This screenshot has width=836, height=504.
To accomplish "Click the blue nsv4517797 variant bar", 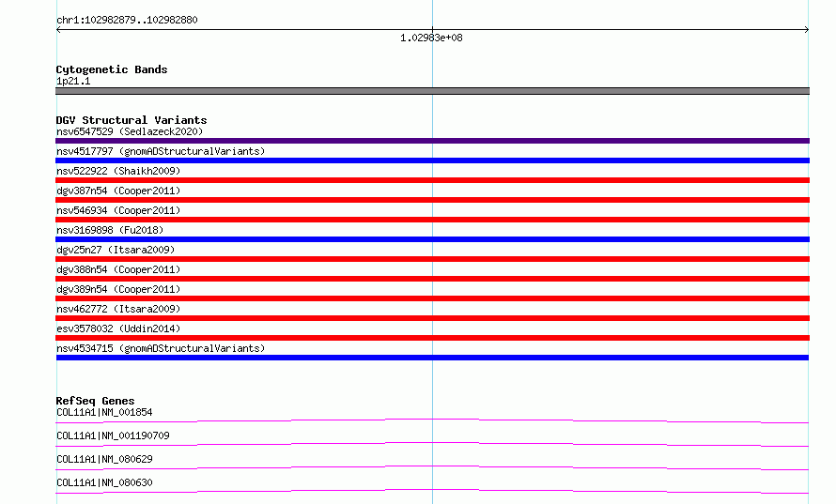I will pyautogui.click(x=432, y=160).
